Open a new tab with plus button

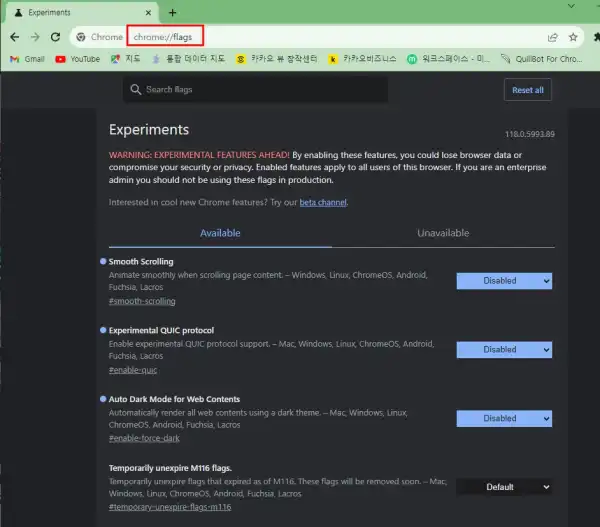pyautogui.click(x=172, y=12)
